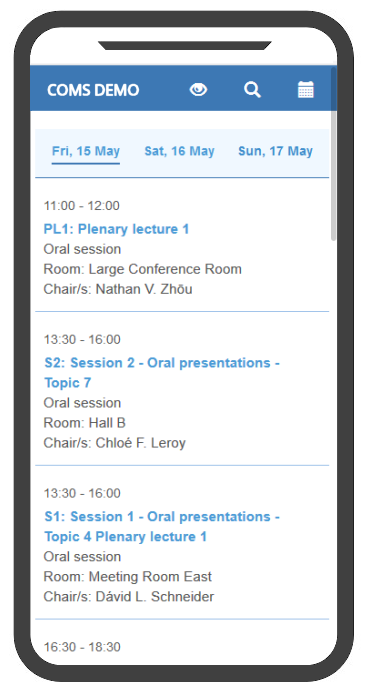Viewport: 366px width, 693px height.
Task: Open PL1: Plenary lecture 1 session
Action: click(x=116, y=229)
